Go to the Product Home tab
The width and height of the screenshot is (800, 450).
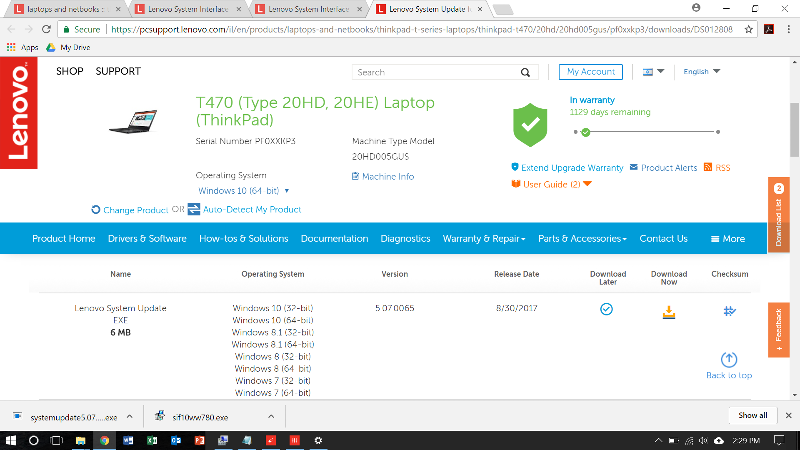[x=63, y=239]
